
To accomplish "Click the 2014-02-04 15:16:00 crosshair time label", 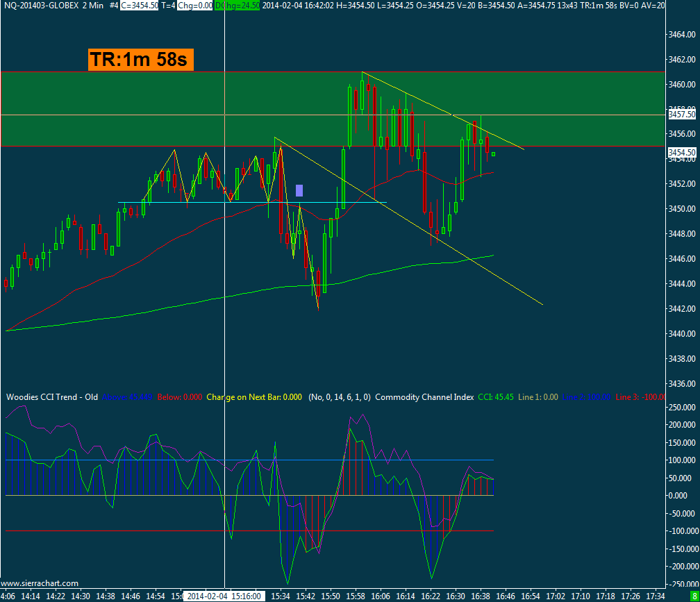I will 224,596.
